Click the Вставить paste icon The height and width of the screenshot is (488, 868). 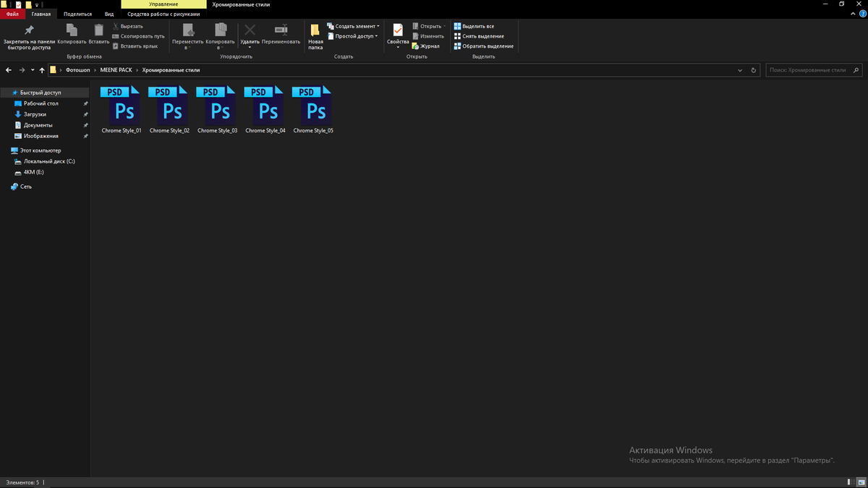pyautogui.click(x=99, y=30)
